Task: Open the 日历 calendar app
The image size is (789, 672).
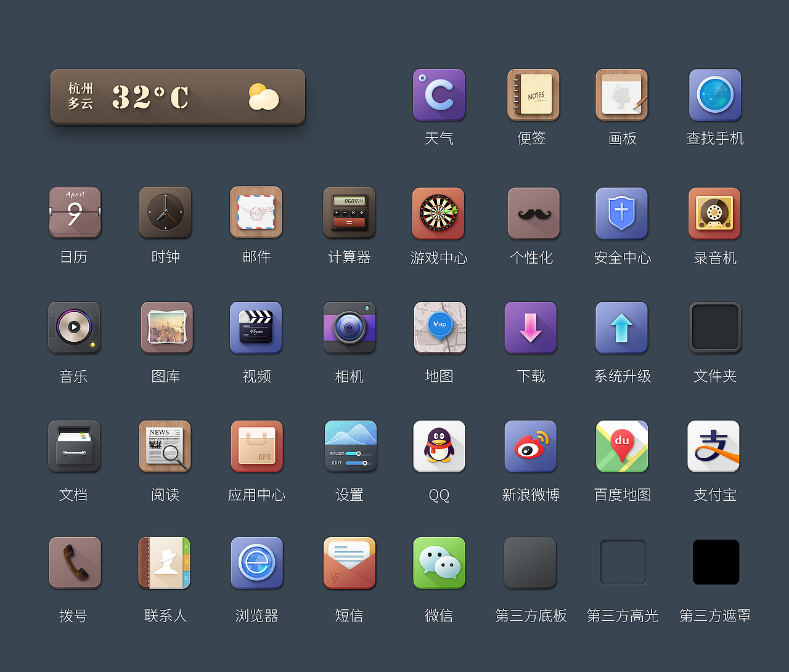Action: 75,213
